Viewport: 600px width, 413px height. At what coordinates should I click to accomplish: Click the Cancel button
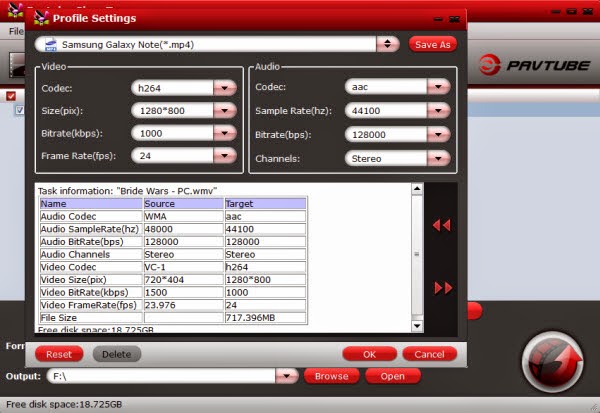click(x=429, y=354)
